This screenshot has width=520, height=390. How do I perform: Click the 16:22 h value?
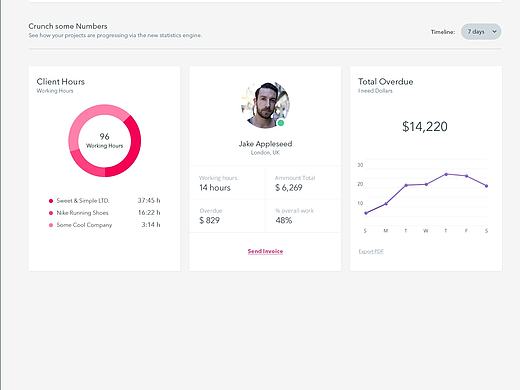(149, 212)
